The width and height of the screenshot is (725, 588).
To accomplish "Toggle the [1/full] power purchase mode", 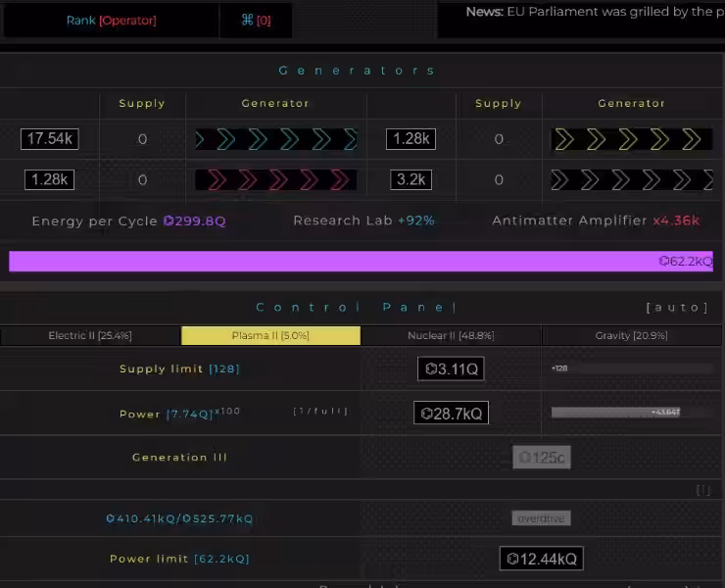I will point(320,412).
